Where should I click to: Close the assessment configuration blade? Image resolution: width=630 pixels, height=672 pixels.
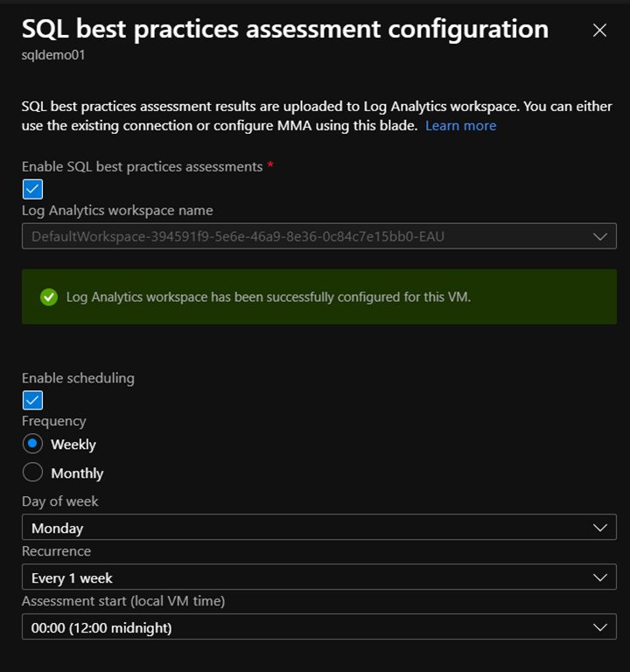pos(599,31)
